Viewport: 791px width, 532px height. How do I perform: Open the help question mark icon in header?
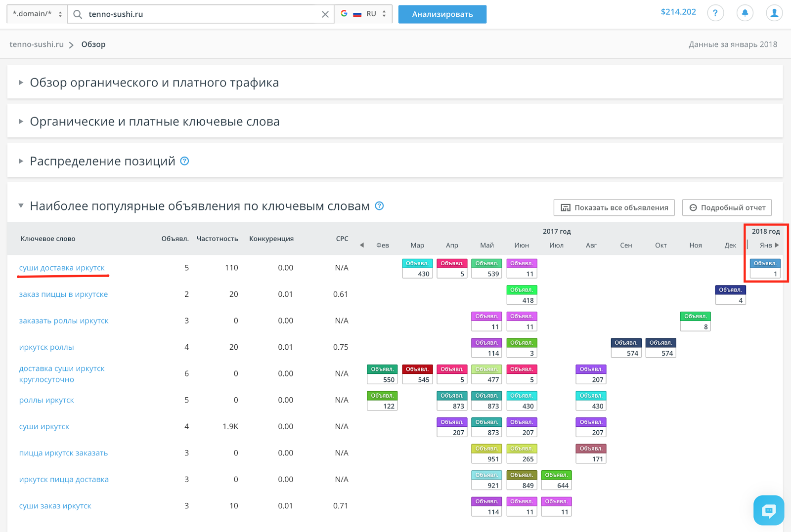pyautogui.click(x=715, y=13)
